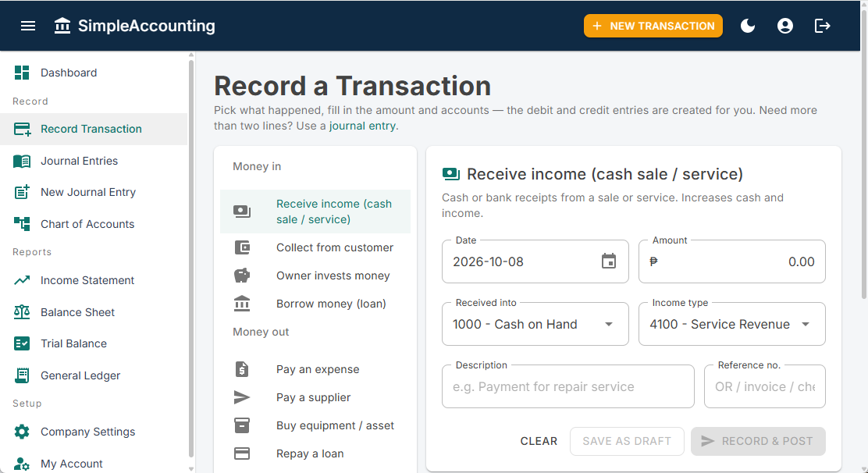868x473 pixels.
Task: Click the main page vertical scrollbar
Action: click(x=864, y=155)
